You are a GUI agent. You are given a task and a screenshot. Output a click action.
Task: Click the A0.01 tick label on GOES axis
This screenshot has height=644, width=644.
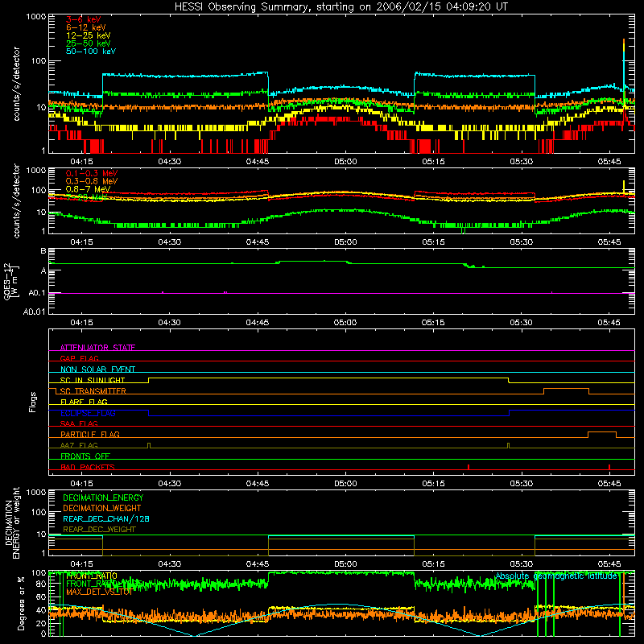(35, 312)
